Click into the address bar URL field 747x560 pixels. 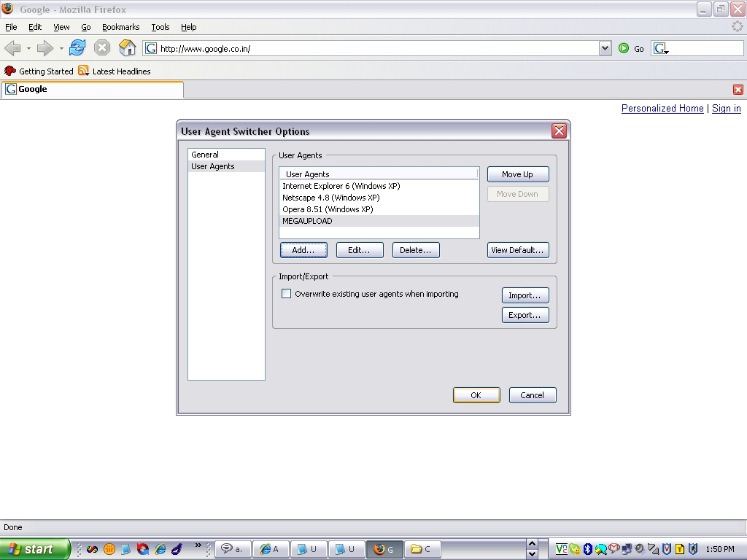379,49
